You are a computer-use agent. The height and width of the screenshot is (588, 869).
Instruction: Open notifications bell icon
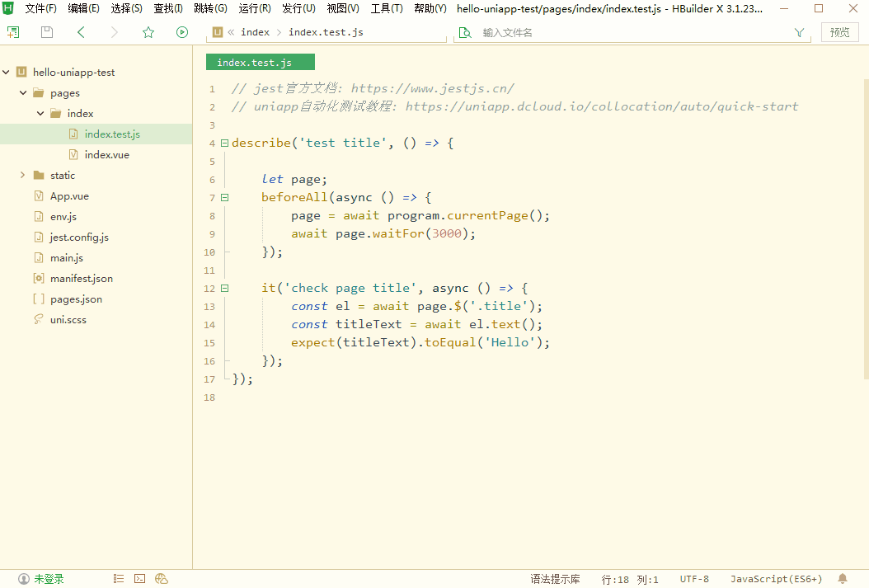(843, 579)
